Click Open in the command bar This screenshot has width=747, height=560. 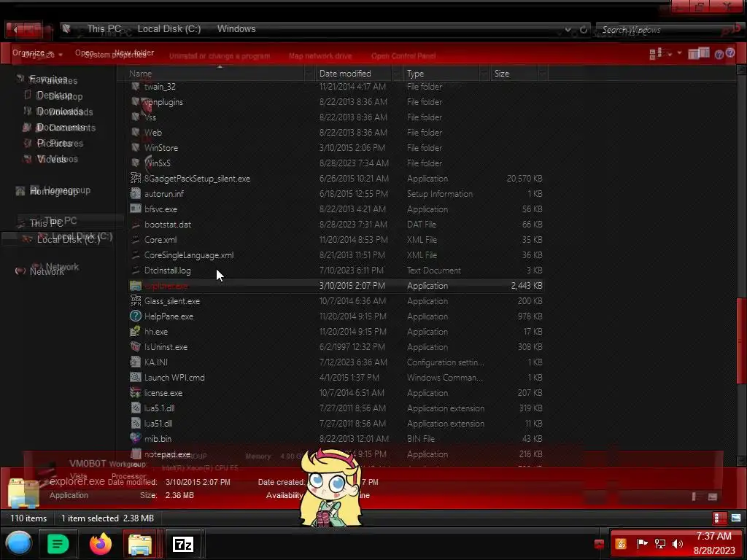tap(85, 52)
